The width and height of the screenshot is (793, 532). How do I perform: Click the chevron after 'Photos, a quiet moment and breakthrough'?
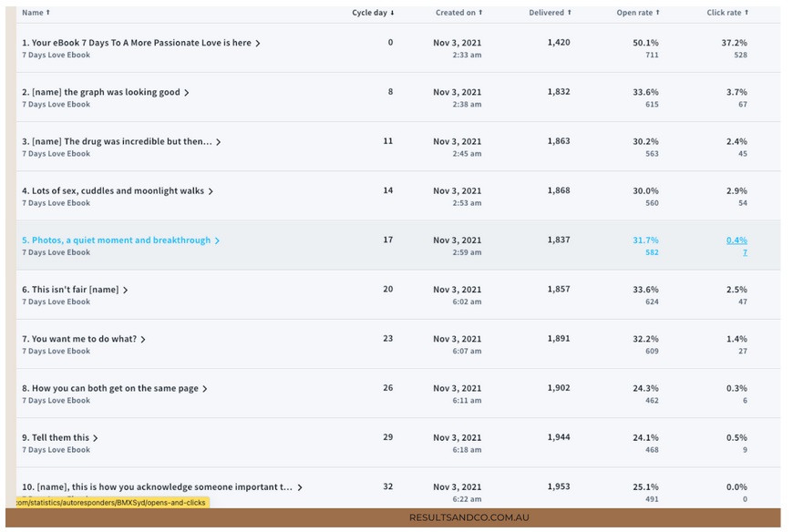point(217,240)
